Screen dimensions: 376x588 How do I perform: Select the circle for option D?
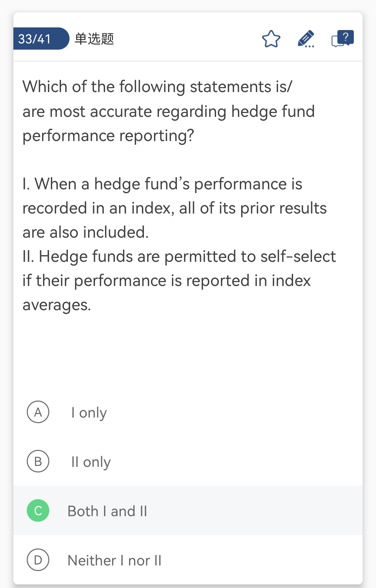pyautogui.click(x=38, y=560)
